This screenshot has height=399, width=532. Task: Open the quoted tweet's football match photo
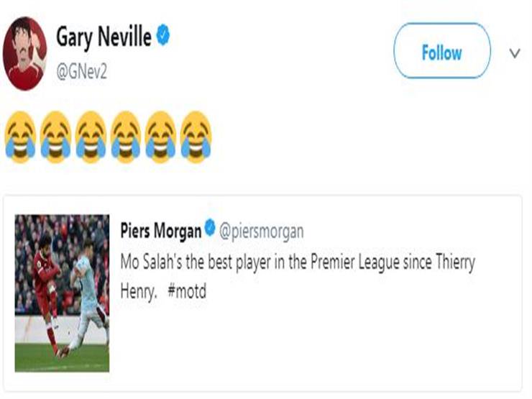[62, 293]
